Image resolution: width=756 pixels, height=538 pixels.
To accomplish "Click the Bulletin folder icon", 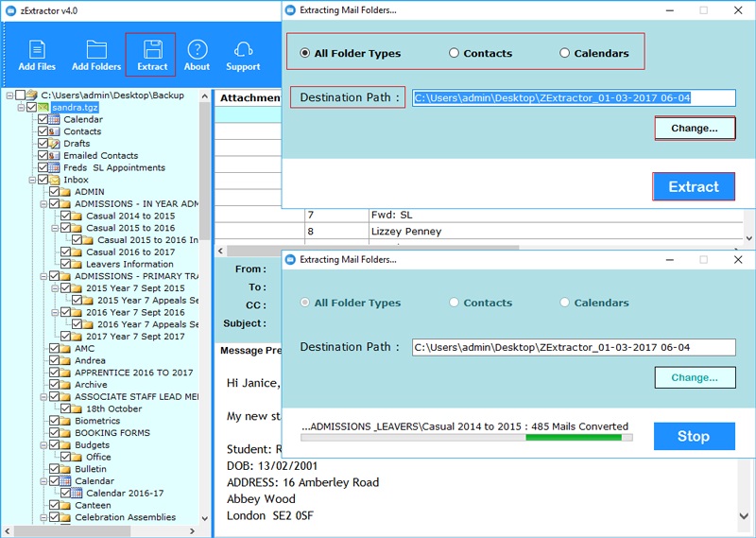I will point(65,469).
